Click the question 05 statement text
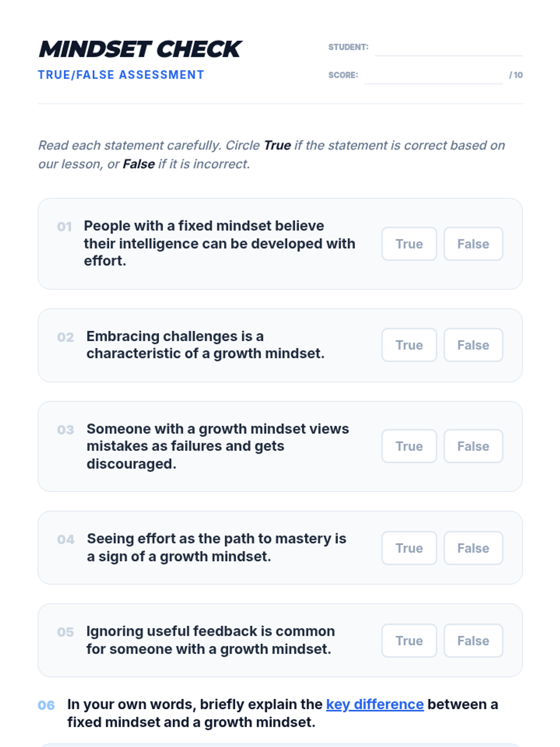This screenshot has width=560, height=747. click(x=210, y=640)
